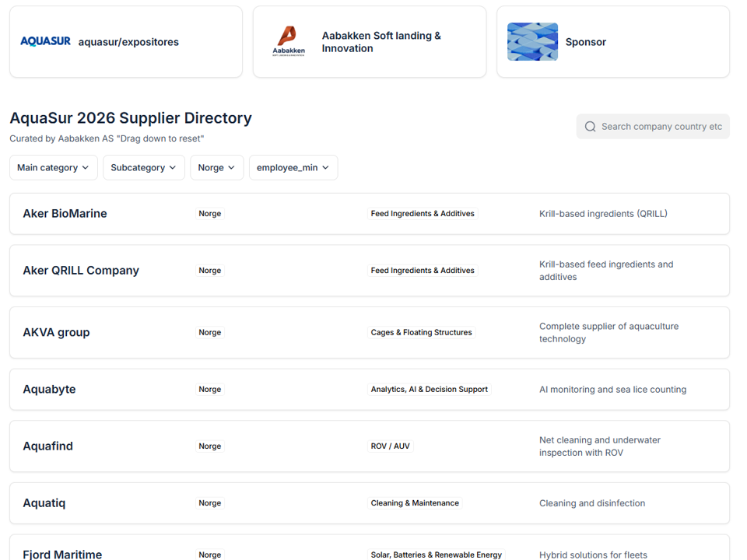The image size is (747, 560).
Task: Click the search magnifier icon
Action: click(x=591, y=127)
